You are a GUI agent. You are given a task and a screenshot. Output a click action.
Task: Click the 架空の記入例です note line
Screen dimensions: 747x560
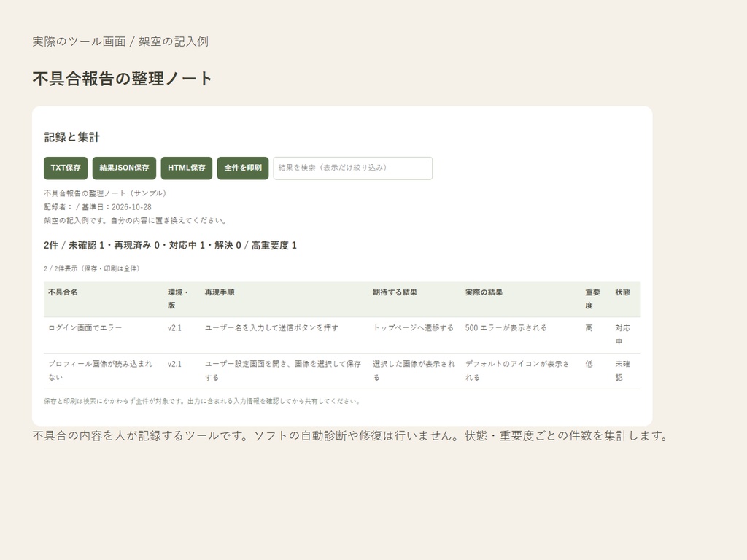click(135, 221)
